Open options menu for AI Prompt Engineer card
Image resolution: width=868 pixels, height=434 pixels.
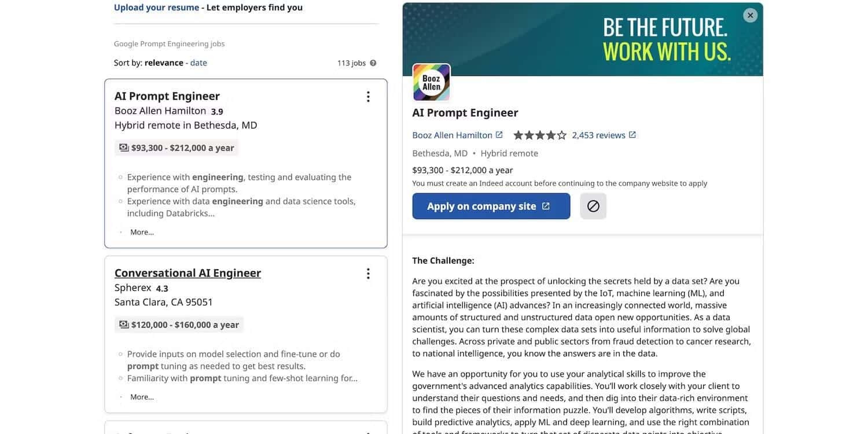[368, 97]
